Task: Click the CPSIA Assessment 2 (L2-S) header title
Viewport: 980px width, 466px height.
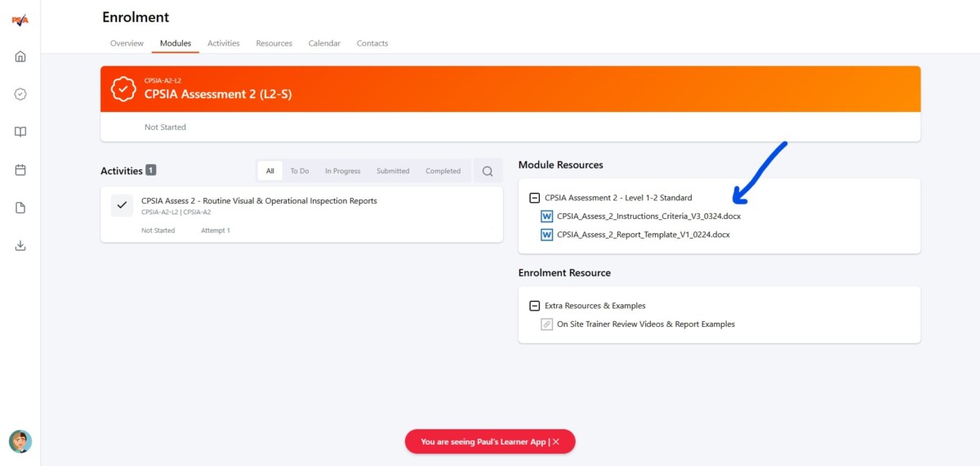Action: [x=218, y=94]
